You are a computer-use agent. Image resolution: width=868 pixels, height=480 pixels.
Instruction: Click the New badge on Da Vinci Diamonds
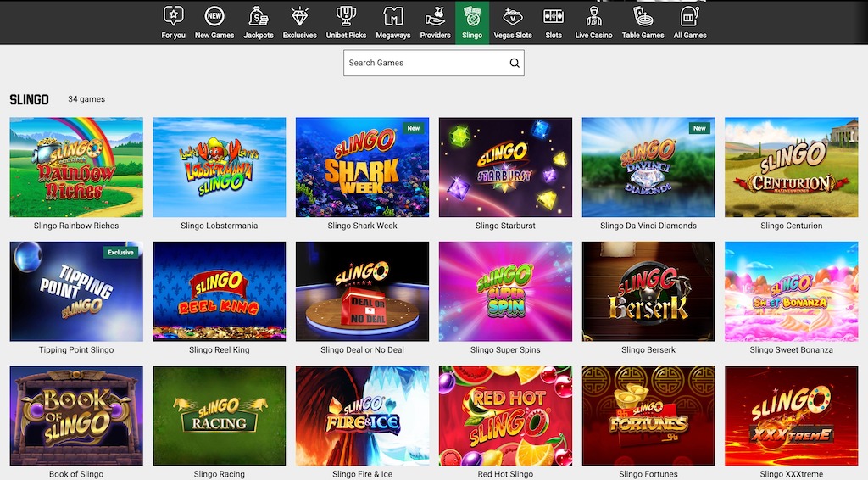[699, 128]
